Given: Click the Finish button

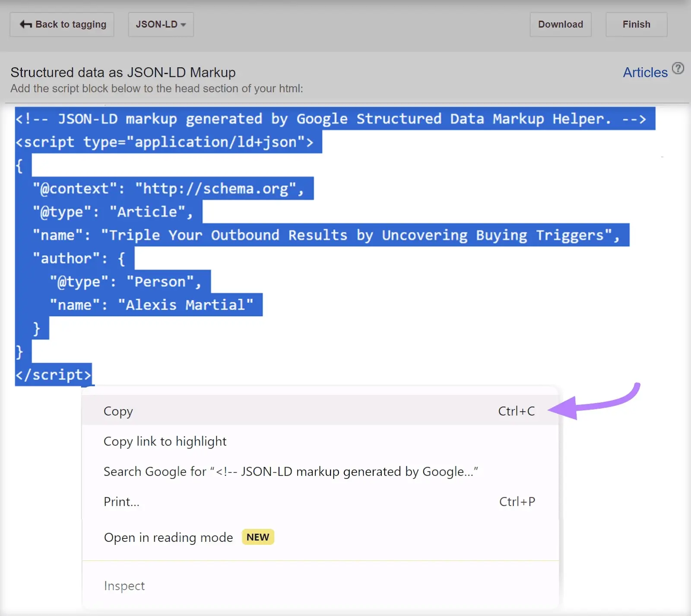Looking at the screenshot, I should click(636, 24).
